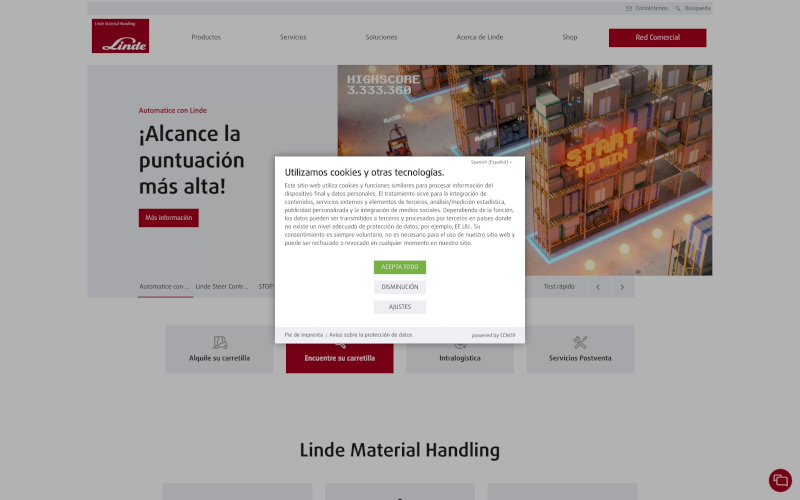This screenshot has width=800, height=500.
Task: Open the Pie de imprenta link
Action: (x=304, y=335)
